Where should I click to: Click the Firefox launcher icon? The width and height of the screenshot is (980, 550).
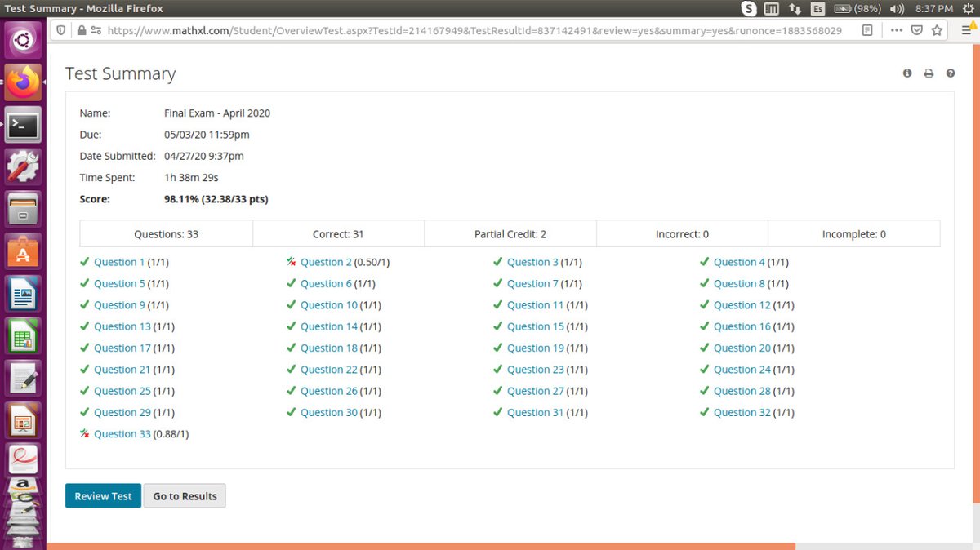click(x=23, y=82)
